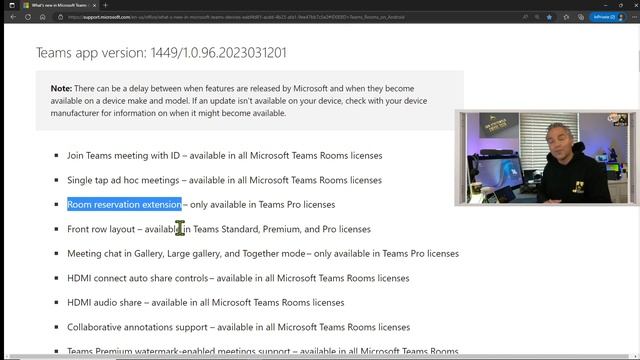Click the Teams app version heading
The image size is (640, 360).
(161, 53)
